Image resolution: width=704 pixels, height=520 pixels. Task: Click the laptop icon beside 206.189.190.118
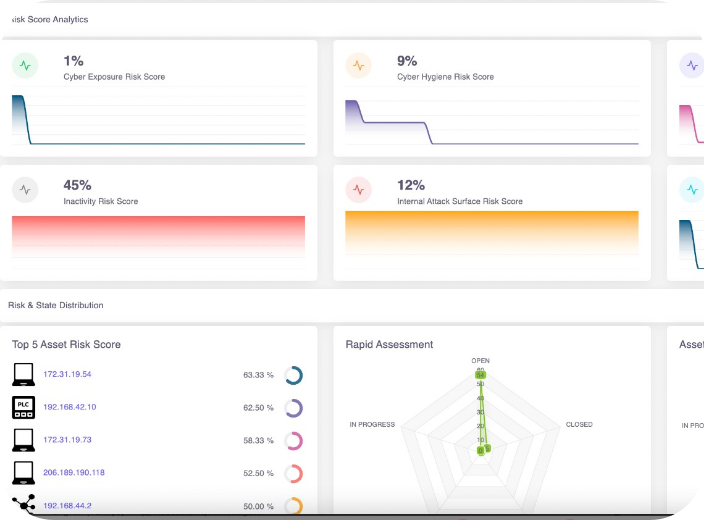tap(23, 473)
